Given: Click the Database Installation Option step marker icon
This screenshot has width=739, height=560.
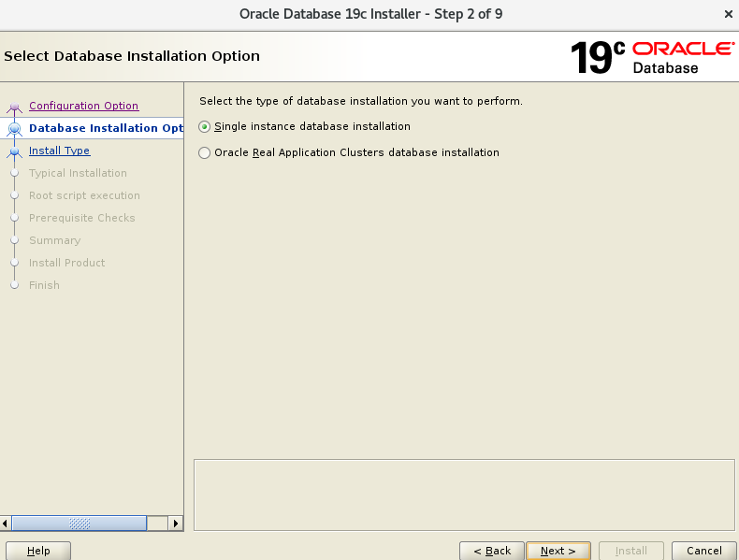Looking at the screenshot, I should 15,129.
